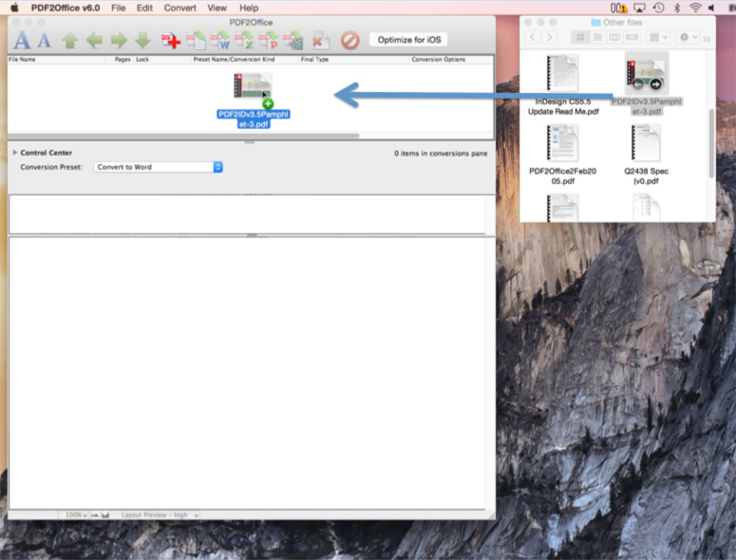Click the Conversion Options column header
The height and width of the screenshot is (560, 736).
tap(439, 60)
